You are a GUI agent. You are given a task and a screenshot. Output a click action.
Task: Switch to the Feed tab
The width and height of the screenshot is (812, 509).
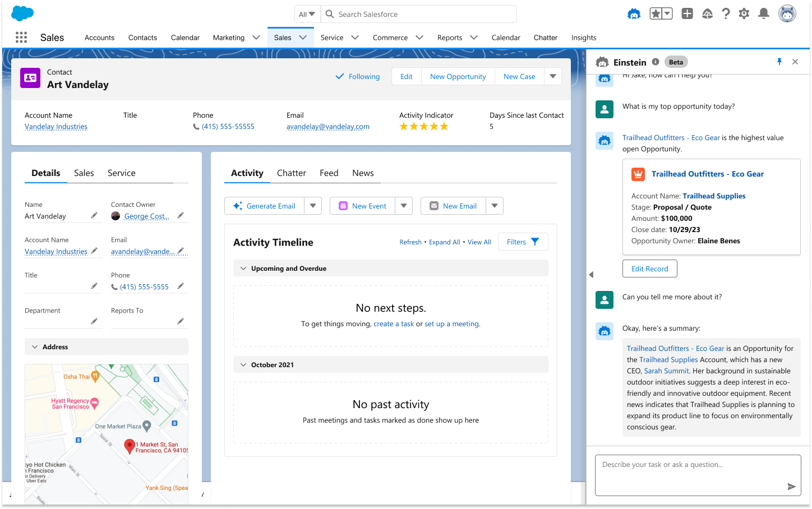(329, 173)
